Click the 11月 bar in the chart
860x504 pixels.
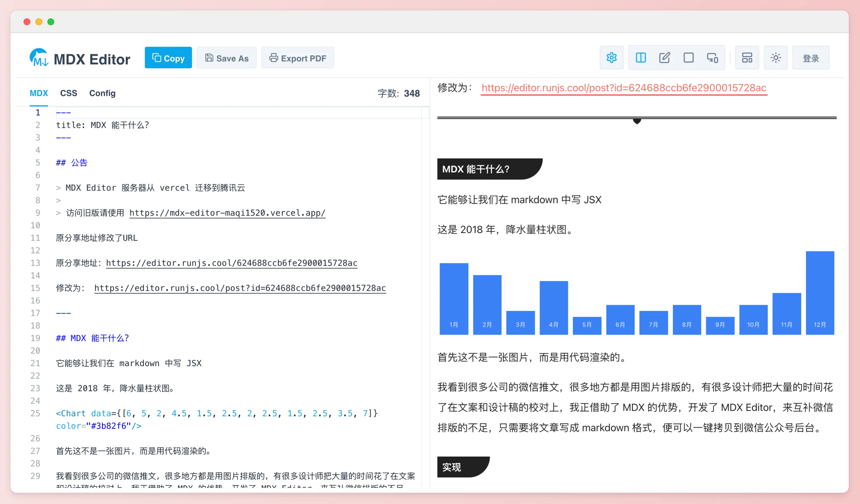[x=787, y=314]
